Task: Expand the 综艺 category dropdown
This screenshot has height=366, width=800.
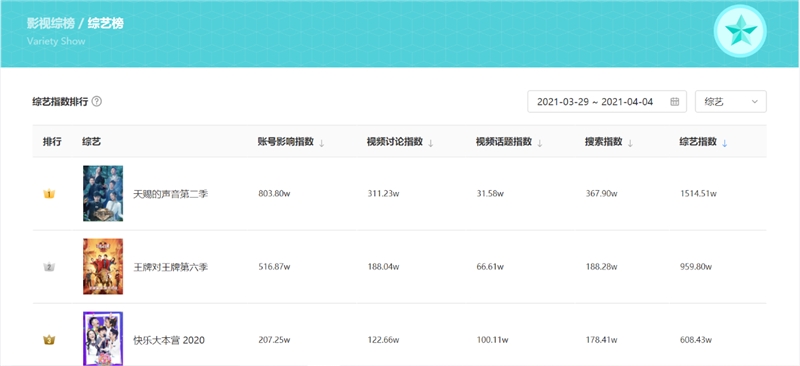Action: coord(731,102)
